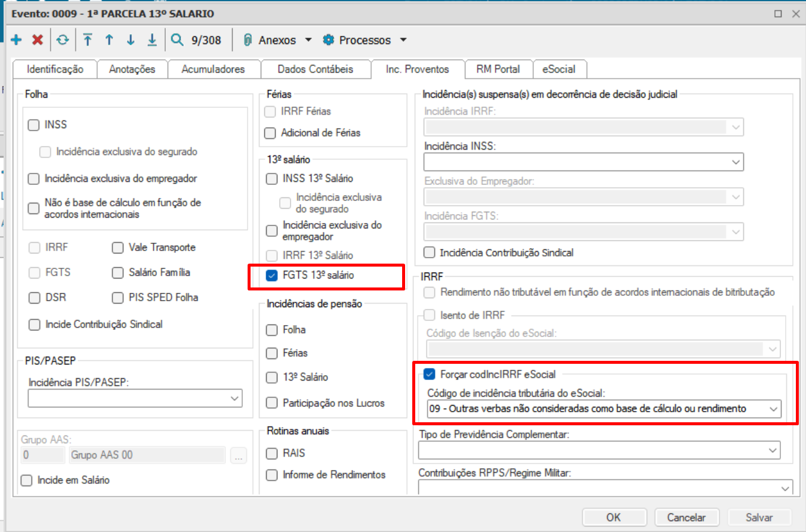Expand the Processos dropdown arrow
The image size is (806, 532).
click(403, 40)
